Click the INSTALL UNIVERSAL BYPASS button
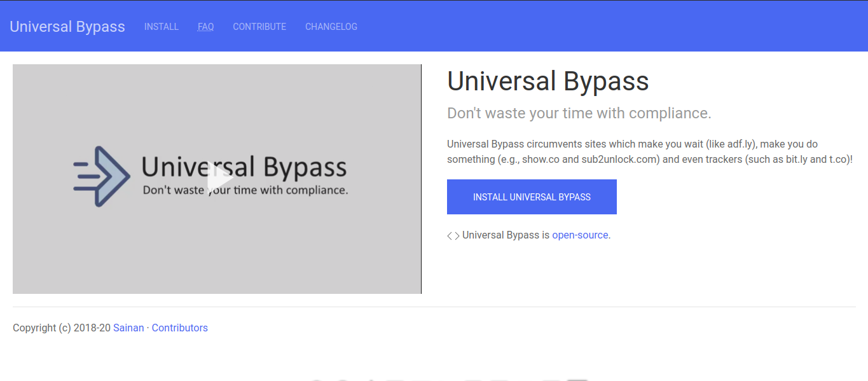This screenshot has height=381, width=868. [x=532, y=197]
